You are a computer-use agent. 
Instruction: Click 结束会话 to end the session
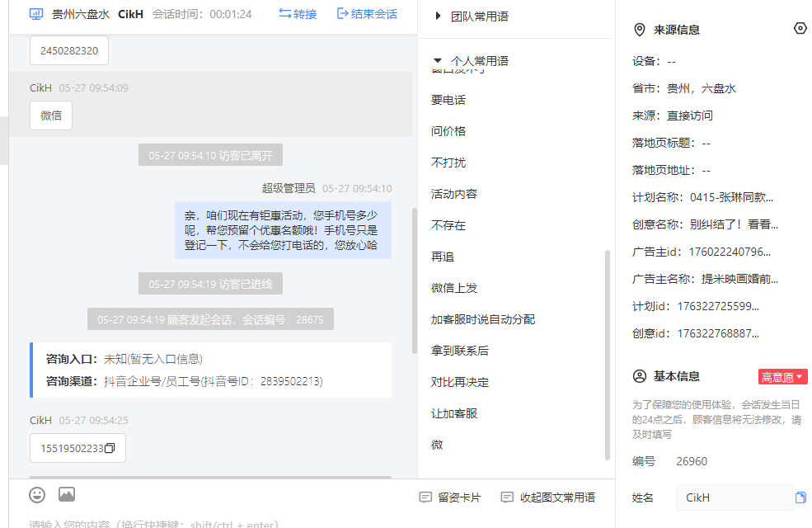(x=367, y=14)
